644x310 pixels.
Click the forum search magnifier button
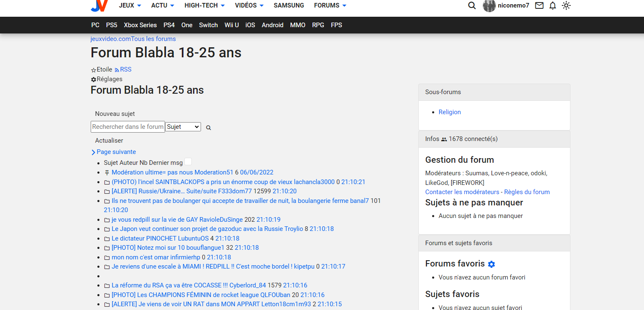click(209, 128)
